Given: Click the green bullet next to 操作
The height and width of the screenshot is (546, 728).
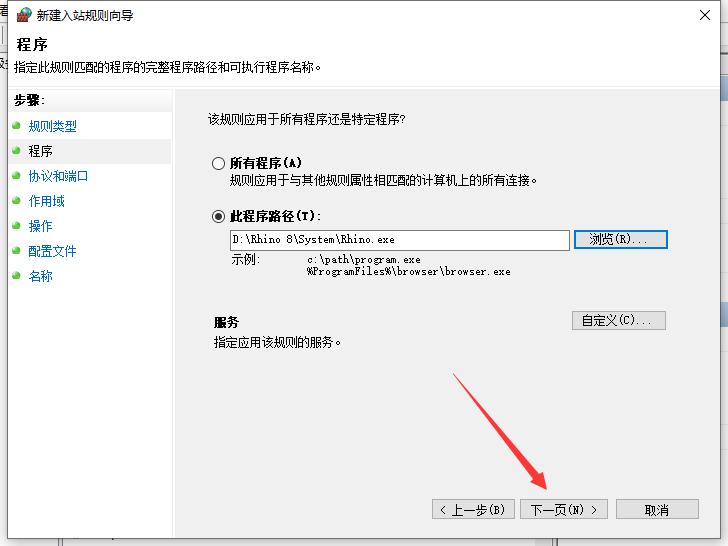Looking at the screenshot, I should [x=15, y=226].
